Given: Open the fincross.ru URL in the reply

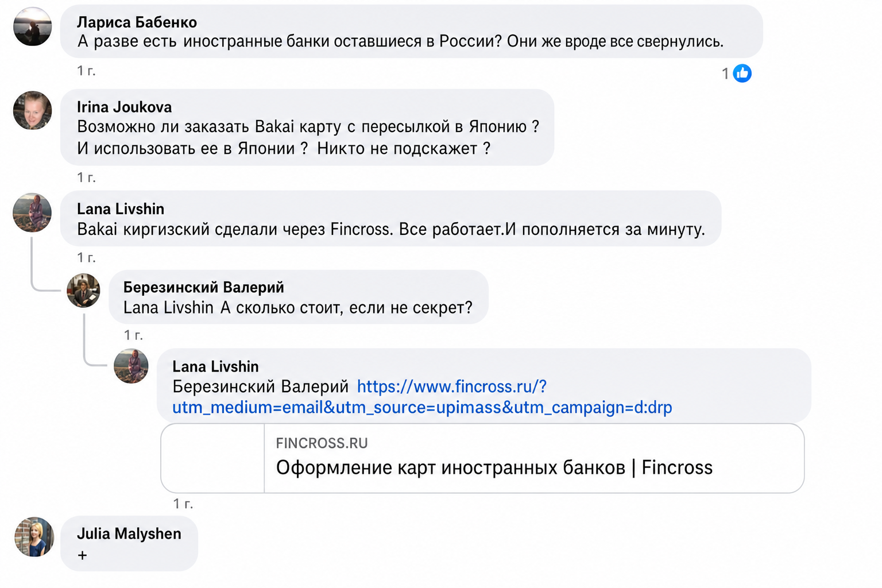Looking at the screenshot, I should tap(422, 397).
